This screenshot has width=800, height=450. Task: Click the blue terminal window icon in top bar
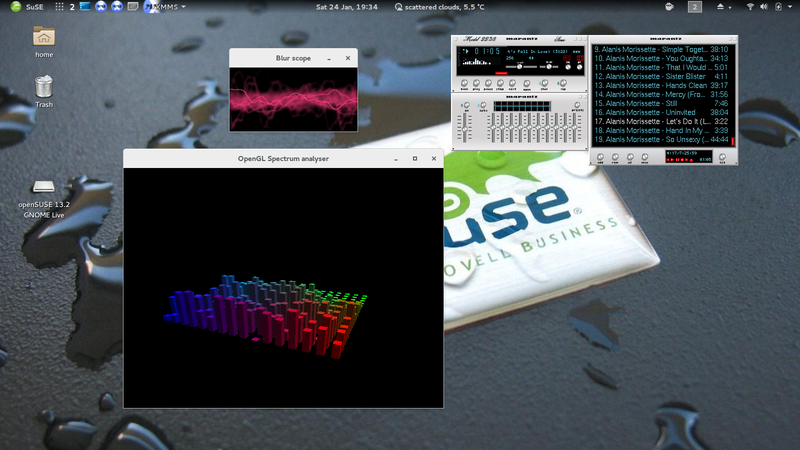[85, 7]
